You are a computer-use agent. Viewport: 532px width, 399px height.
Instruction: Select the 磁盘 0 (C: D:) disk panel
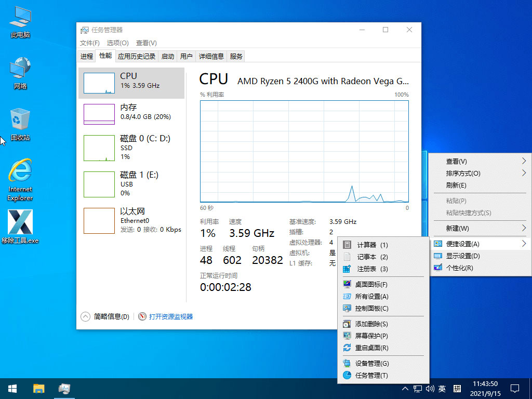[132, 148]
